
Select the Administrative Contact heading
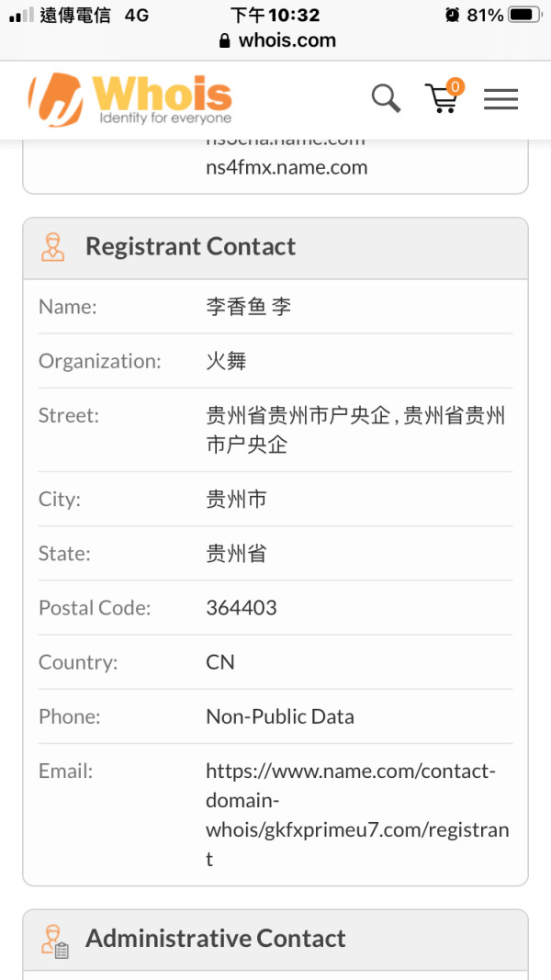(215, 938)
